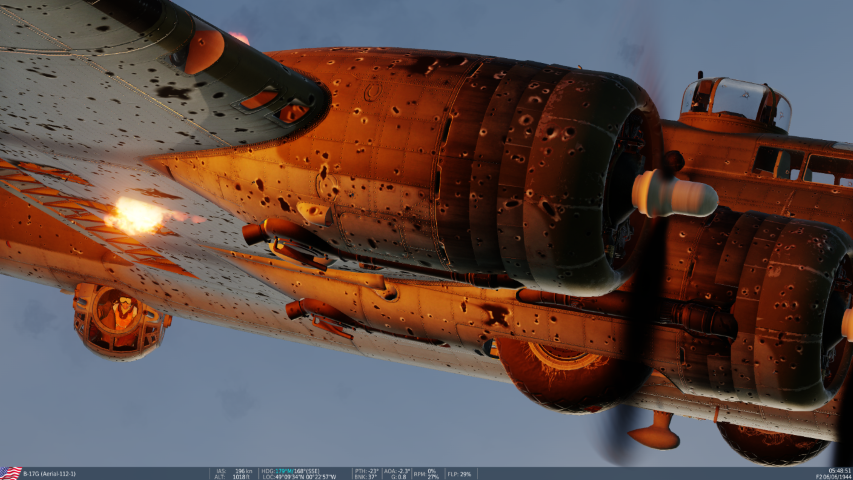
Task: Select the AOA angle of attack readout
Action: click(x=396, y=470)
